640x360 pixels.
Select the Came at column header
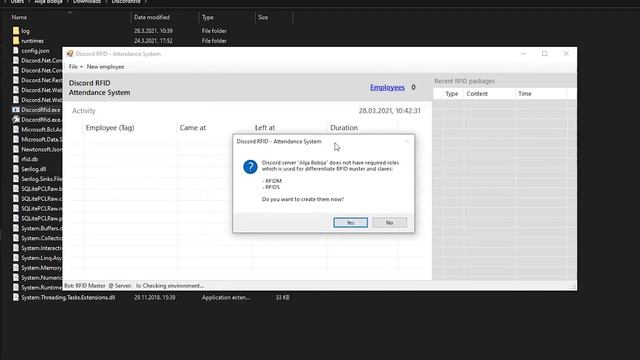(193, 128)
